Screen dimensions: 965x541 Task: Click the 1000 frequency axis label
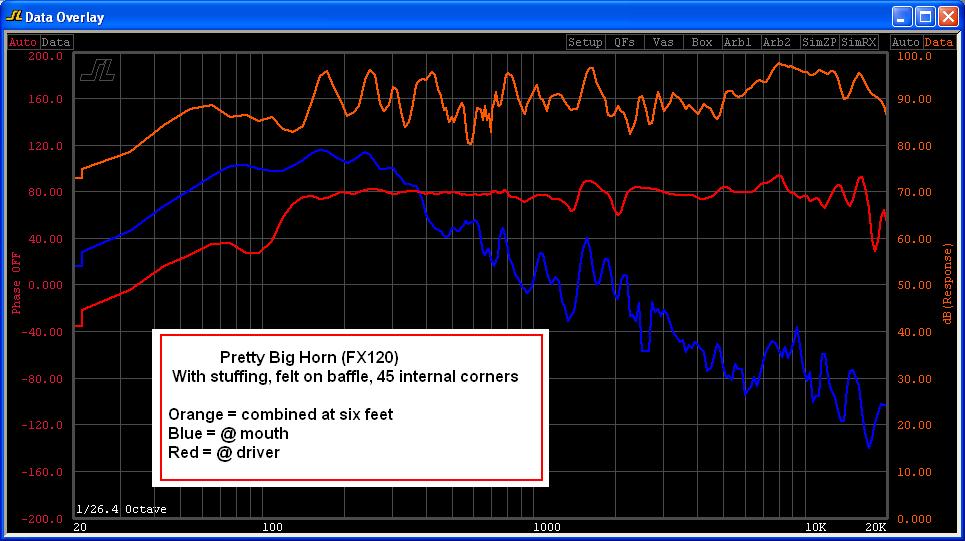coord(547,527)
